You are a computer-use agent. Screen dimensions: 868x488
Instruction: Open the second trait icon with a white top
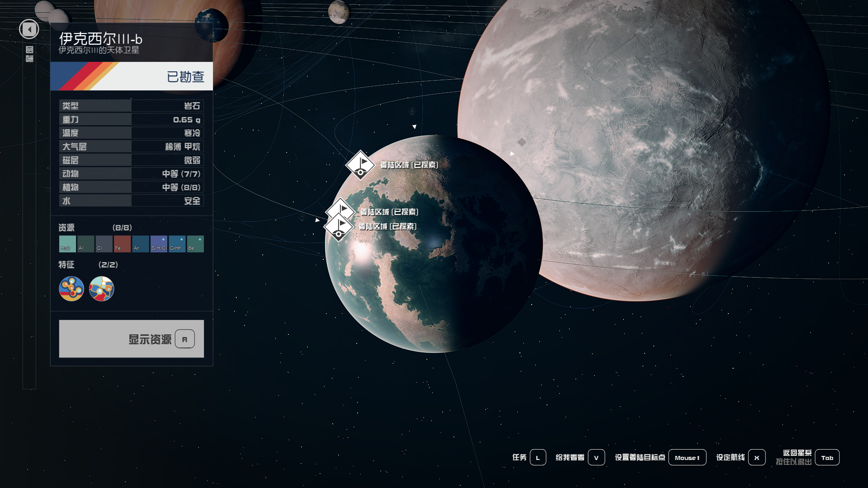pos(102,289)
